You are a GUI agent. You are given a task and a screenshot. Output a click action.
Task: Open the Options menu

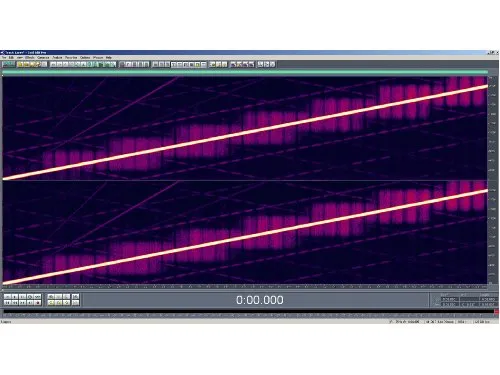[x=85, y=57]
